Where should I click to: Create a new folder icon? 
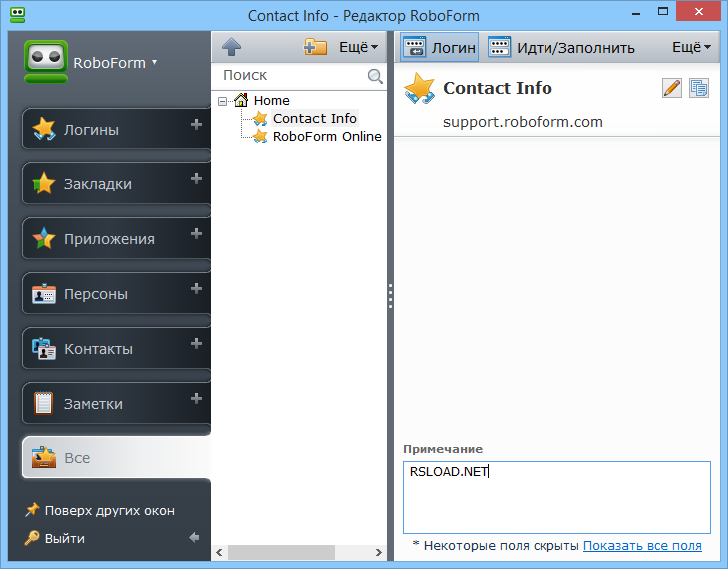click(315, 47)
